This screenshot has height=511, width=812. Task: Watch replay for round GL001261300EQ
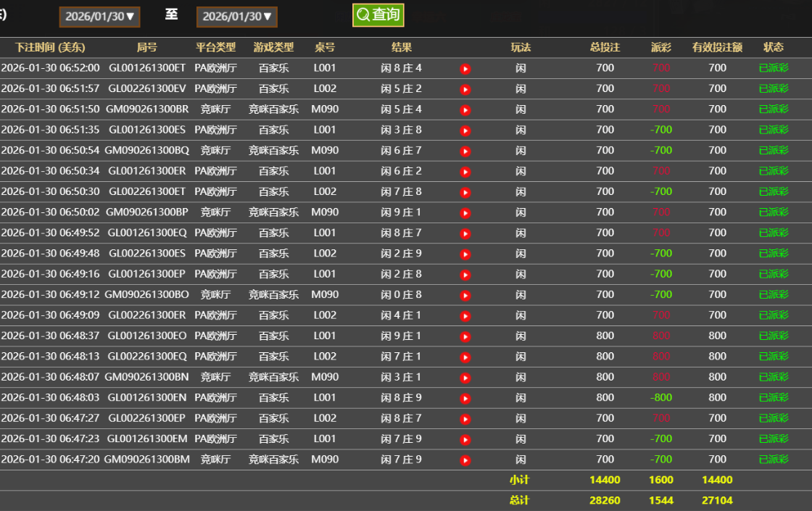[465, 233]
